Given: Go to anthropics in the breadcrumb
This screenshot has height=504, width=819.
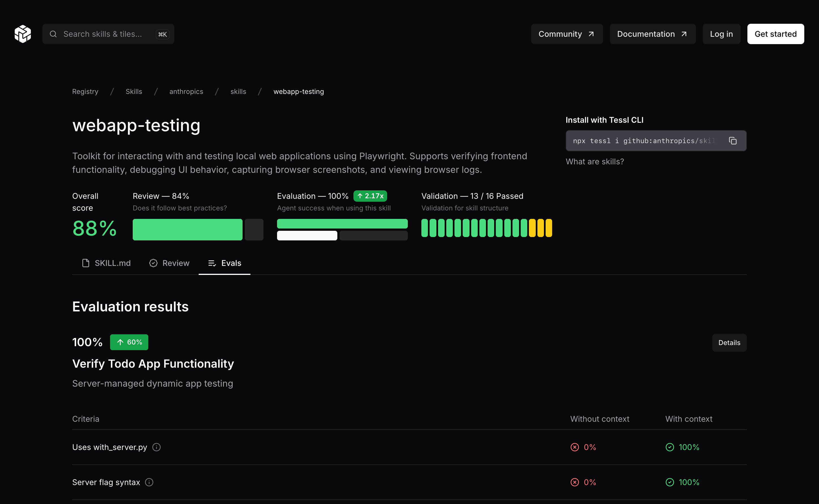Looking at the screenshot, I should (186, 91).
